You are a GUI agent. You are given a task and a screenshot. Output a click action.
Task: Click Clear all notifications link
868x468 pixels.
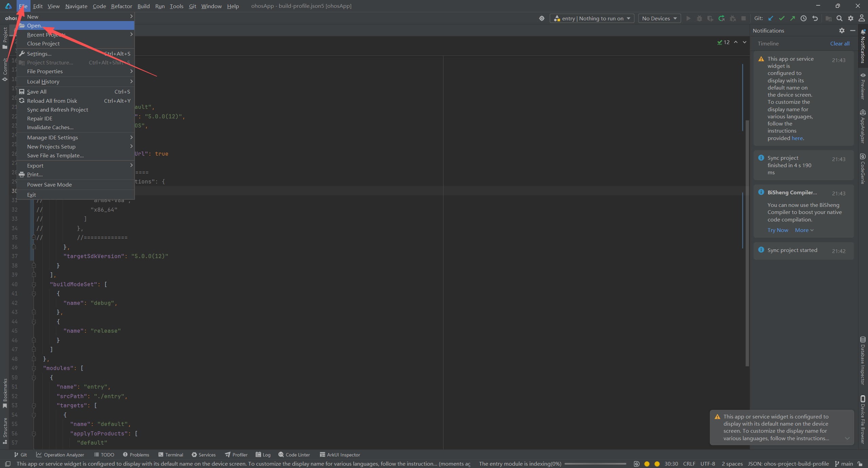click(x=840, y=43)
